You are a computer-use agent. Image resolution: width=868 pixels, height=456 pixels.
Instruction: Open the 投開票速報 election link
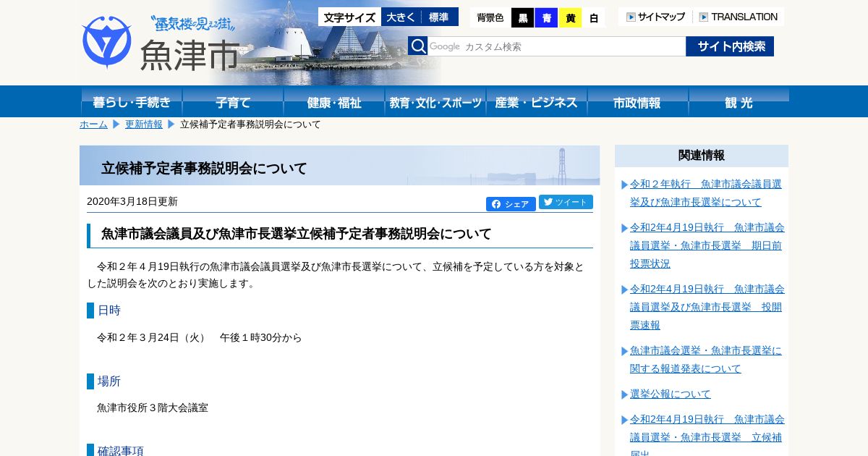click(707, 307)
